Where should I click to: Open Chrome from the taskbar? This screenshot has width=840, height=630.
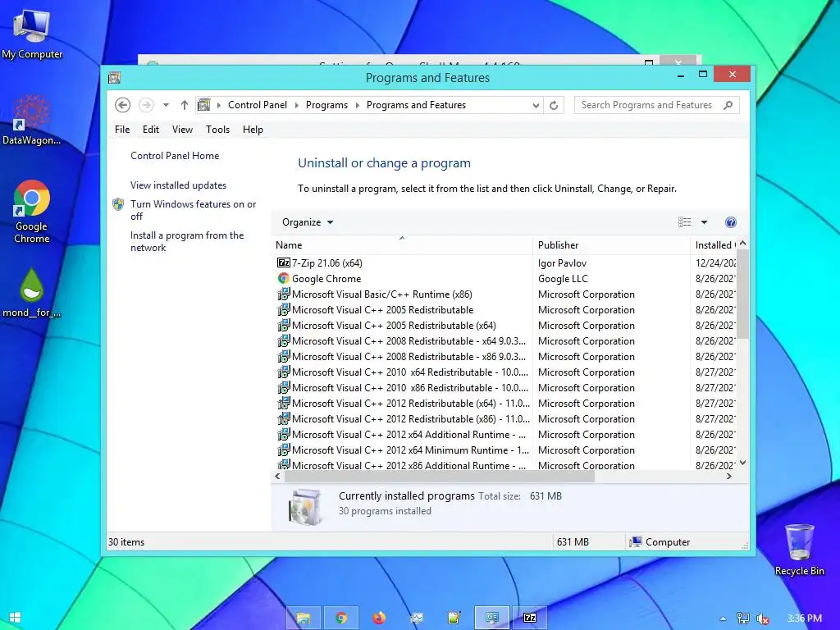[341, 618]
